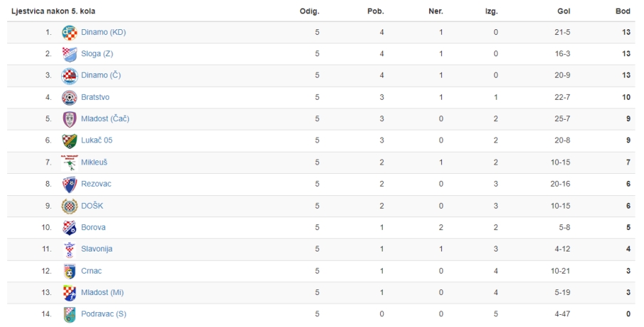Click the Rezovac club crest
644x327 pixels.
[70, 185]
